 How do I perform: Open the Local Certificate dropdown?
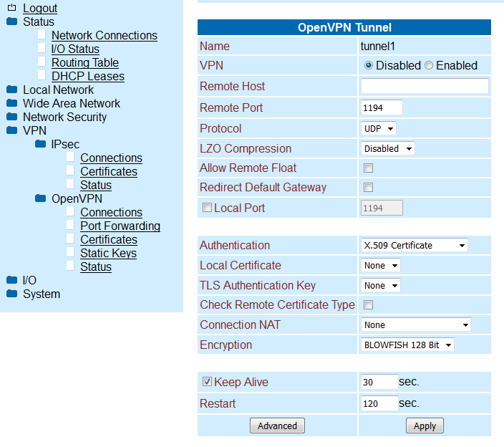pyautogui.click(x=381, y=265)
